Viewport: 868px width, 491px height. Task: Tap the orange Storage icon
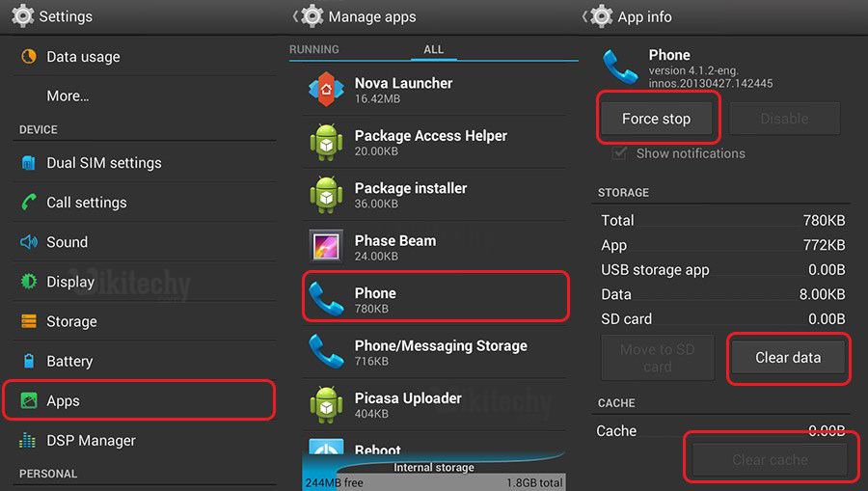point(29,321)
